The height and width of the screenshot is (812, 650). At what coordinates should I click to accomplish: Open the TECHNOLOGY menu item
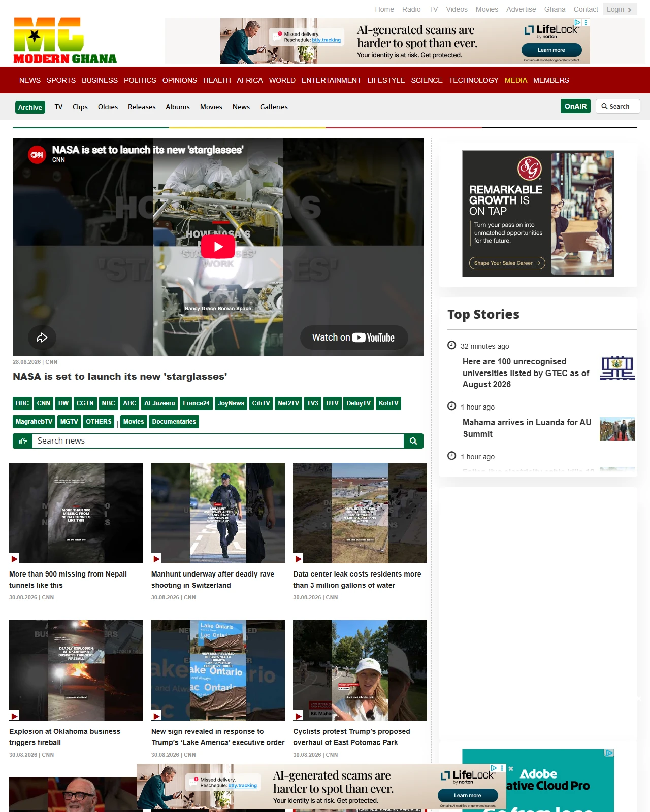click(474, 80)
